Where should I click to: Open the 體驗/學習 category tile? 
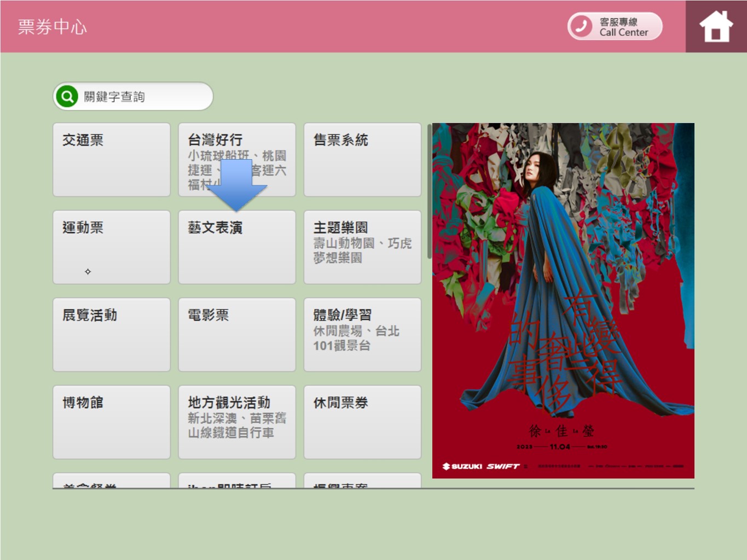(x=362, y=335)
